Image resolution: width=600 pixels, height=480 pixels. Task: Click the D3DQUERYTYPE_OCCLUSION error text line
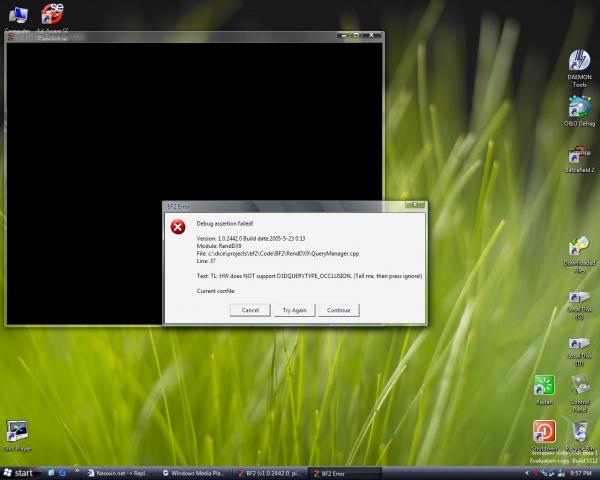pyautogui.click(x=309, y=276)
